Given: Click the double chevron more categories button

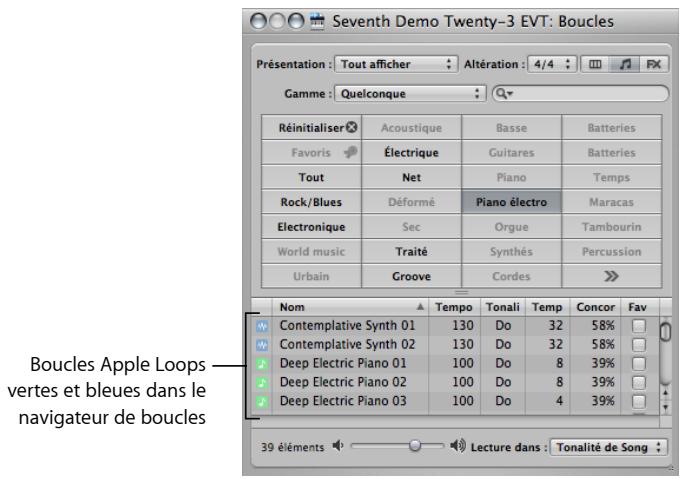Looking at the screenshot, I should (x=611, y=276).
